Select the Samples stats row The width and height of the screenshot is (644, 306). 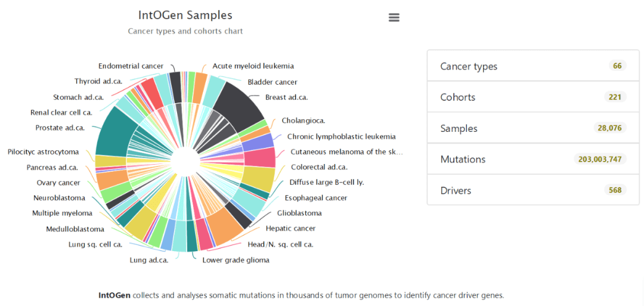pos(533,128)
